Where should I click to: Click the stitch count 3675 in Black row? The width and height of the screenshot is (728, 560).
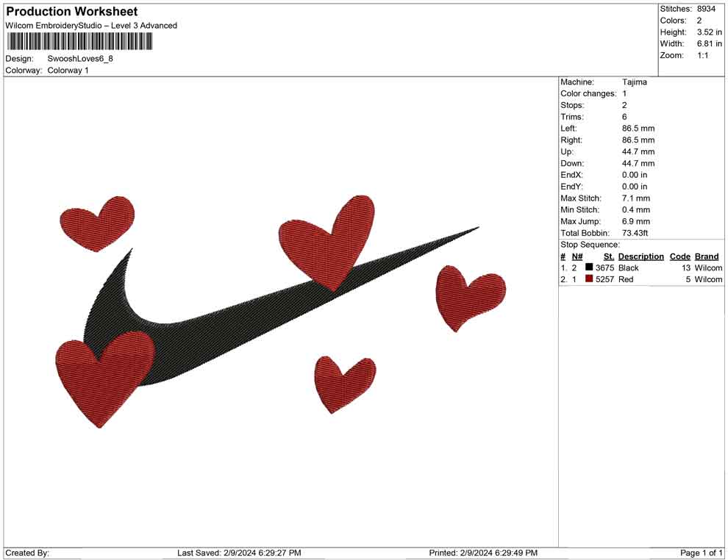[x=604, y=268]
